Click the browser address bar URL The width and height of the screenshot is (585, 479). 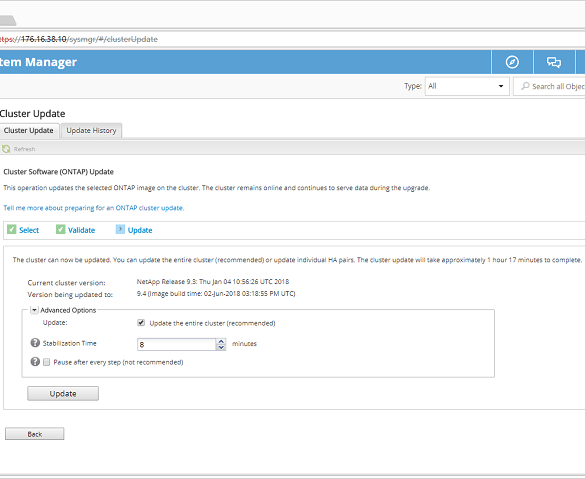[x=79, y=39]
